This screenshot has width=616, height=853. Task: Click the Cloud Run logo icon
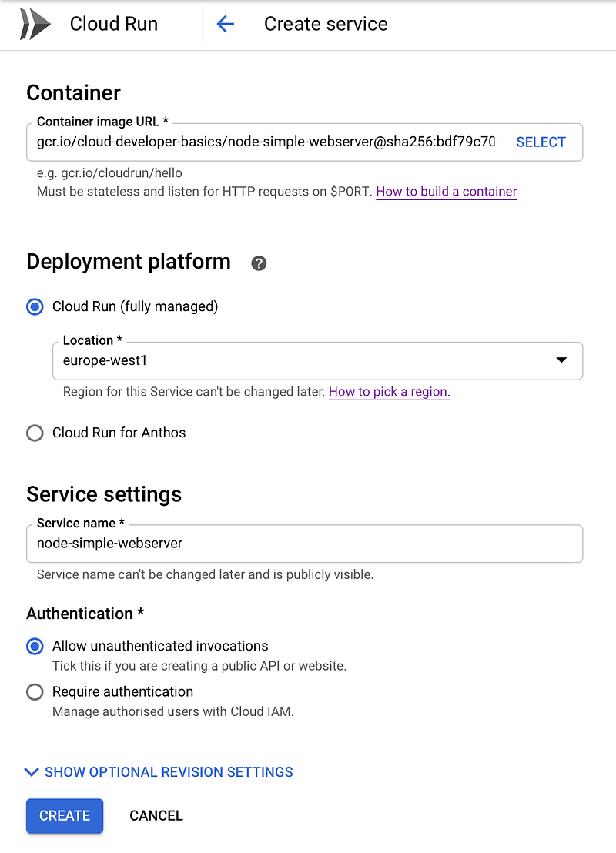35,24
